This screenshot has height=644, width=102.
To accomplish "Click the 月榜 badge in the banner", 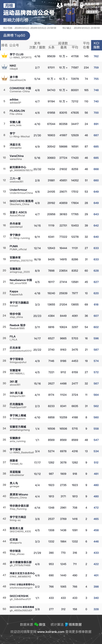I will (x=9, y=6).
